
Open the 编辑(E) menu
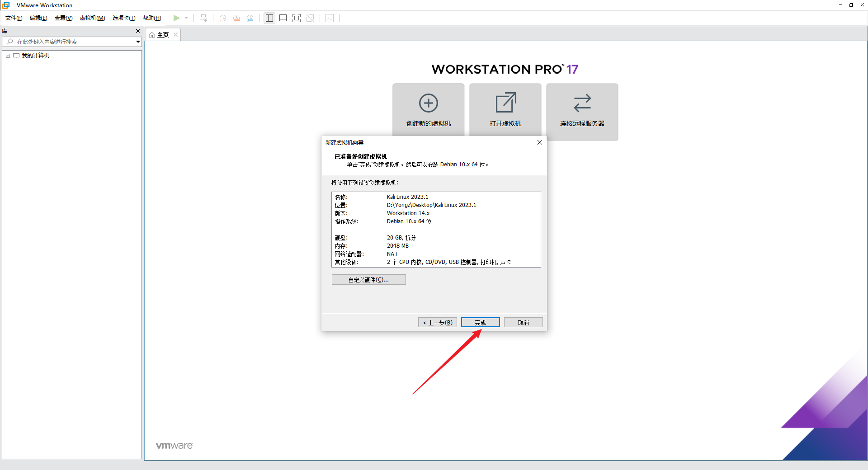(38, 18)
